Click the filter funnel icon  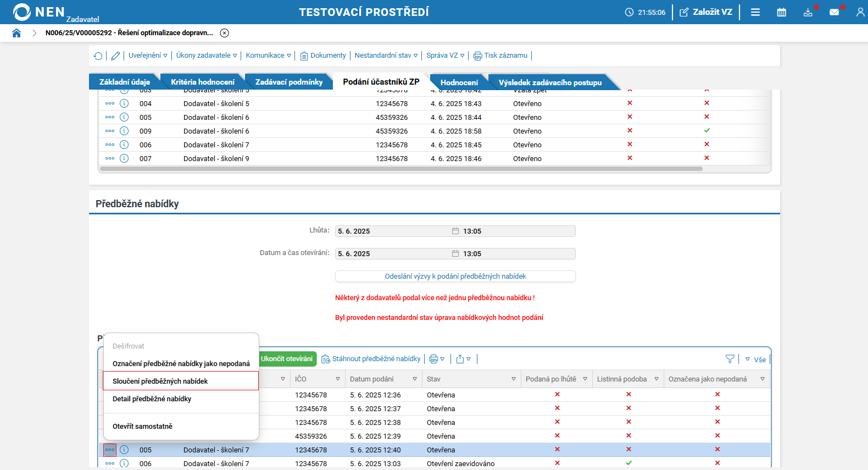730,359
